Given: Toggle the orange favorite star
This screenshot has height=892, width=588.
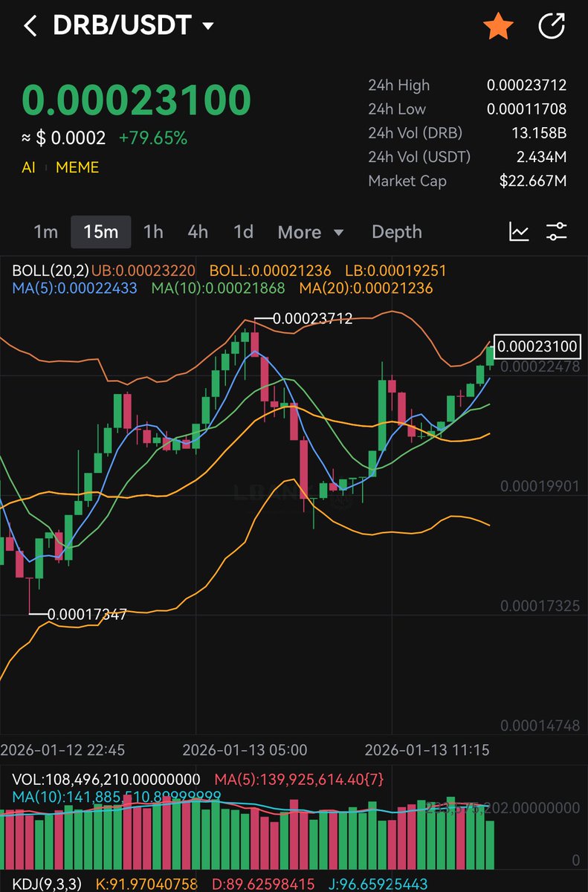Looking at the screenshot, I should click(498, 27).
